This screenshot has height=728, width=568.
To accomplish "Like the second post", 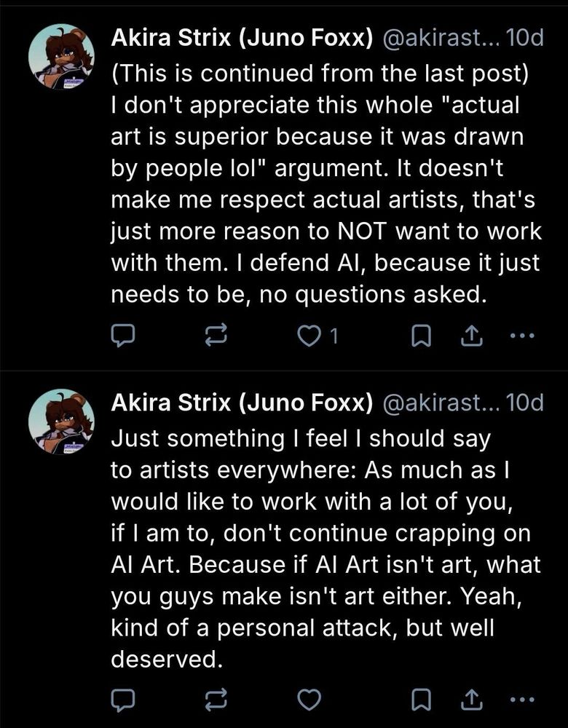I will coord(311,698).
